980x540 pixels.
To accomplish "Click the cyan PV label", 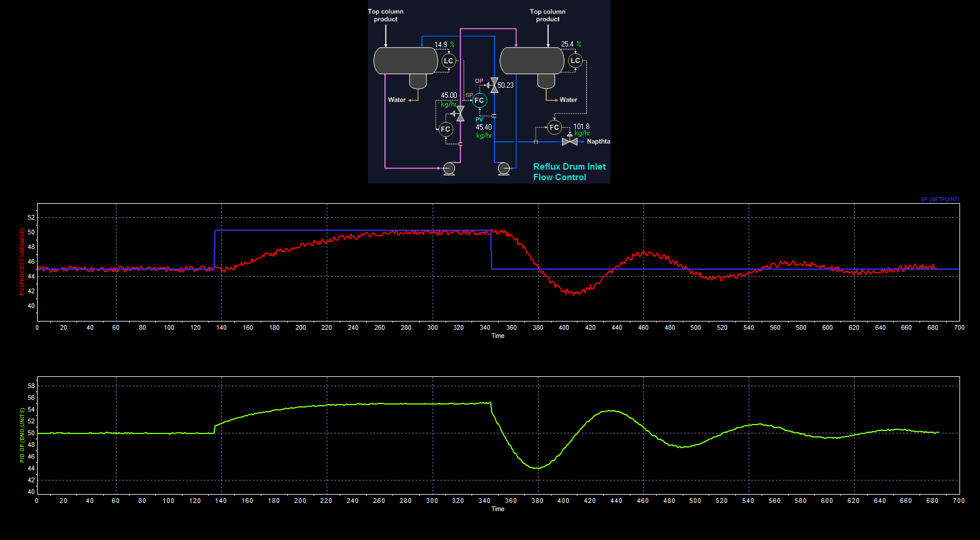I will (479, 120).
